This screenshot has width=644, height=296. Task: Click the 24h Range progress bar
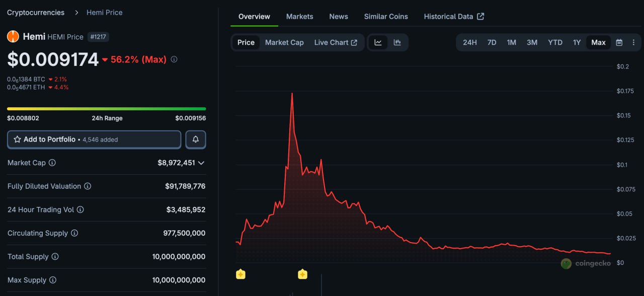(106, 108)
